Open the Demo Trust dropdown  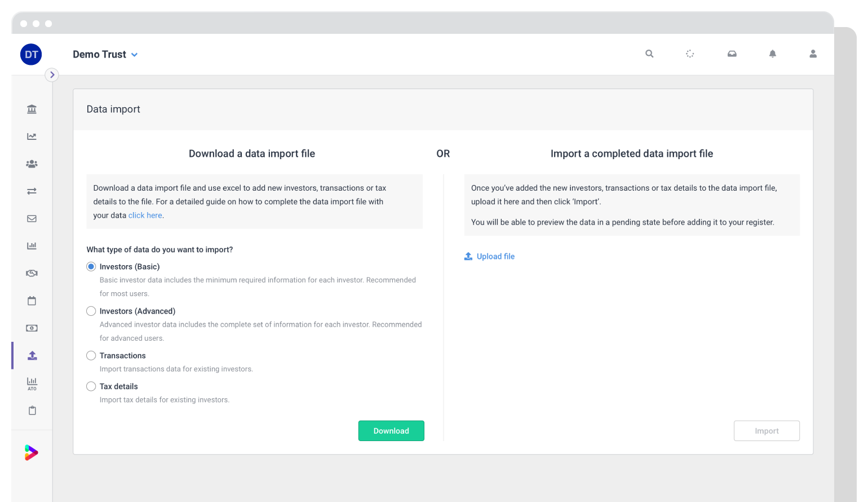click(105, 54)
